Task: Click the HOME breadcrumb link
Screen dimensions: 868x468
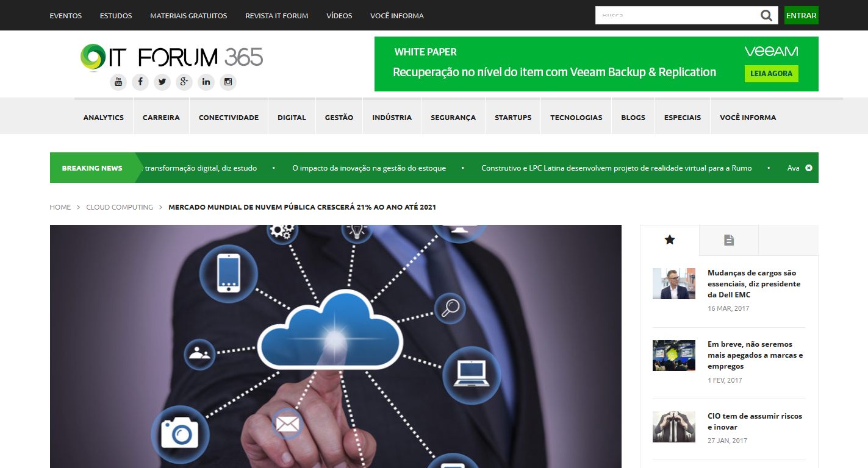Action: click(x=60, y=207)
